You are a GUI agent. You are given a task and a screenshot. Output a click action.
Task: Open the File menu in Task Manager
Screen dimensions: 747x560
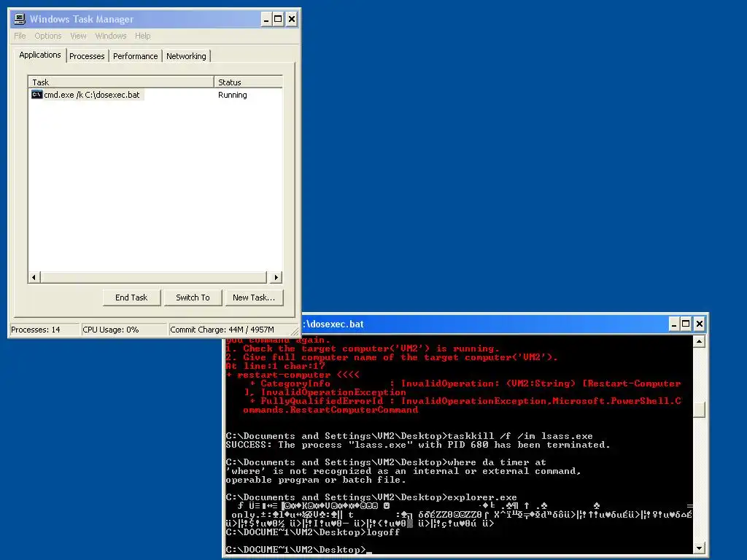pos(20,36)
